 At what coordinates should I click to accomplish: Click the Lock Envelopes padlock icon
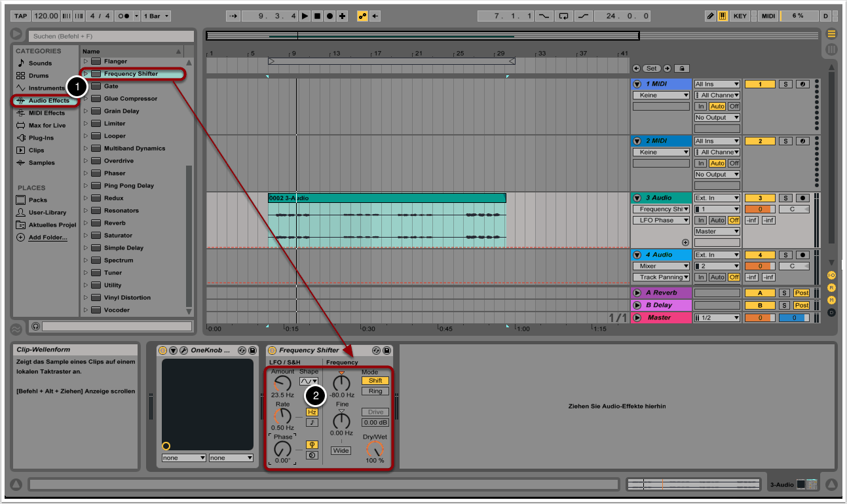(682, 68)
